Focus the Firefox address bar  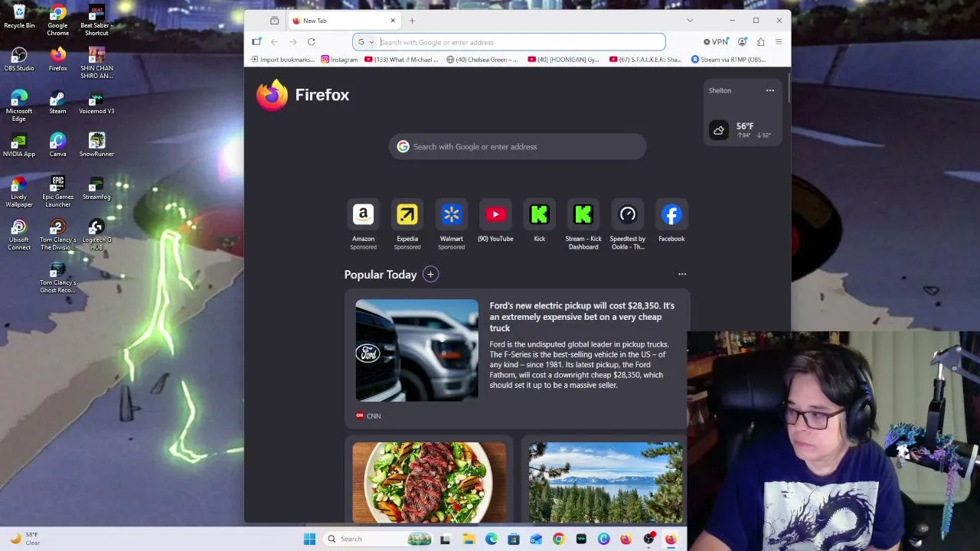509,42
